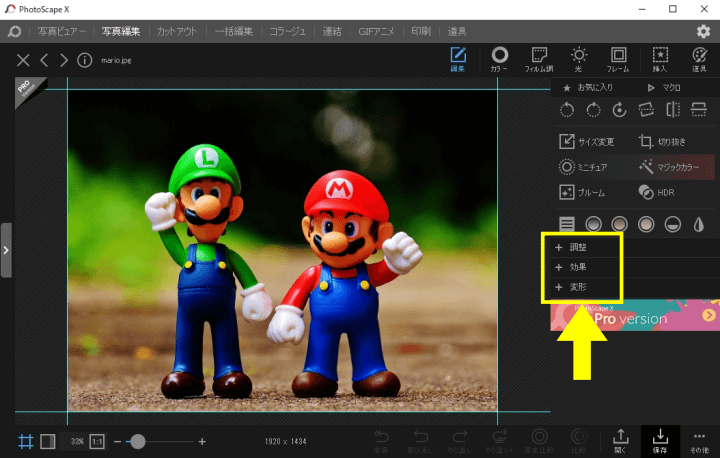720x458 pixels.
Task: Click the water drop blur icon
Action: tap(699, 224)
